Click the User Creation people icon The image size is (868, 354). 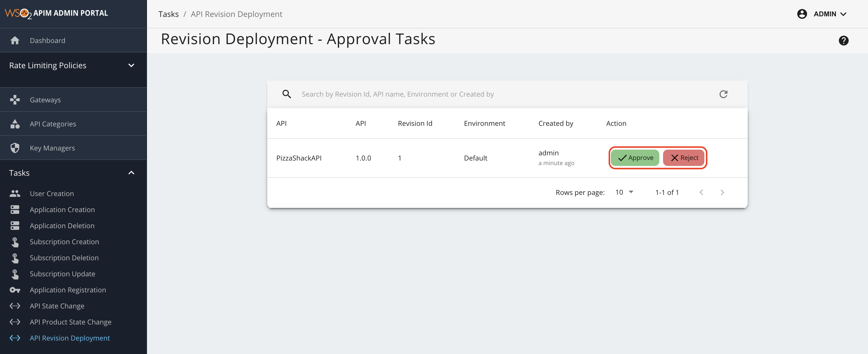click(15, 193)
